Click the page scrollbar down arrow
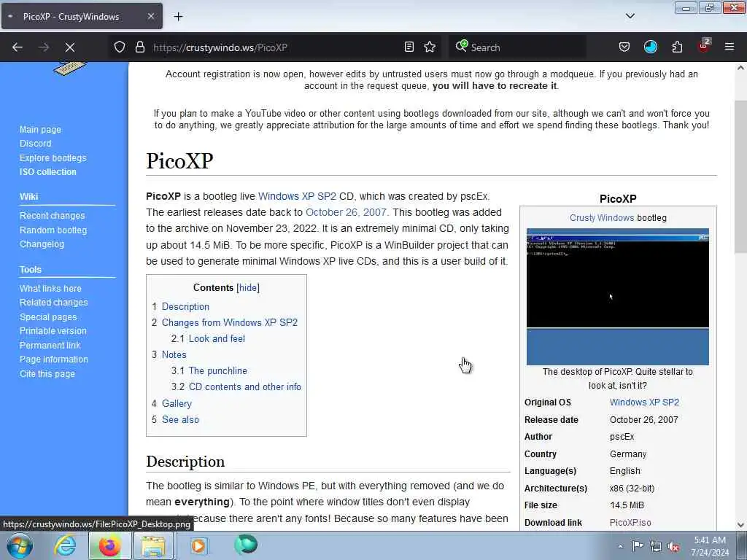This screenshot has height=560, width=747. (x=741, y=525)
